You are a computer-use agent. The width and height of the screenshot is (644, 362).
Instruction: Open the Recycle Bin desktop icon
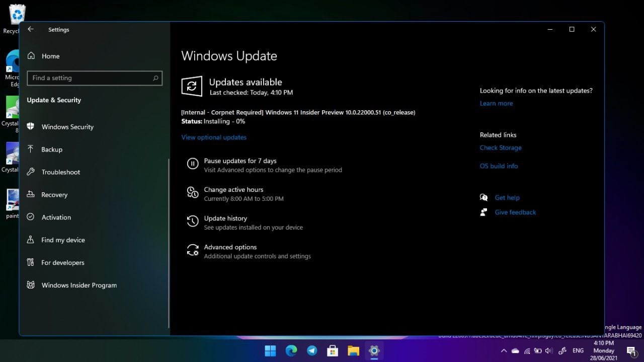[17, 19]
